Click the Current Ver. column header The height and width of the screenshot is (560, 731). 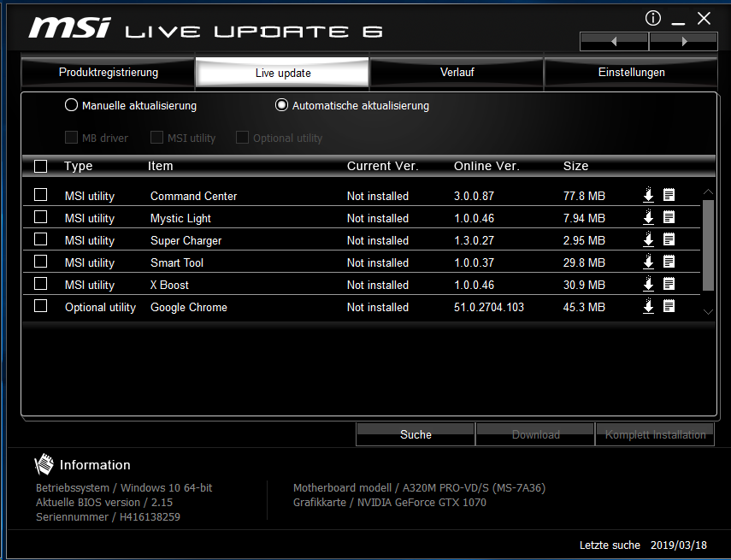click(383, 166)
